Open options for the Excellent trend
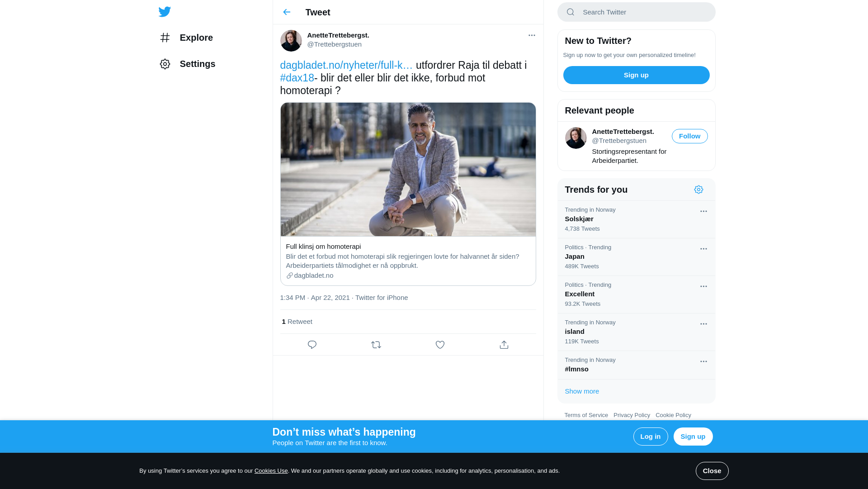This screenshot has width=868, height=489. (703, 286)
